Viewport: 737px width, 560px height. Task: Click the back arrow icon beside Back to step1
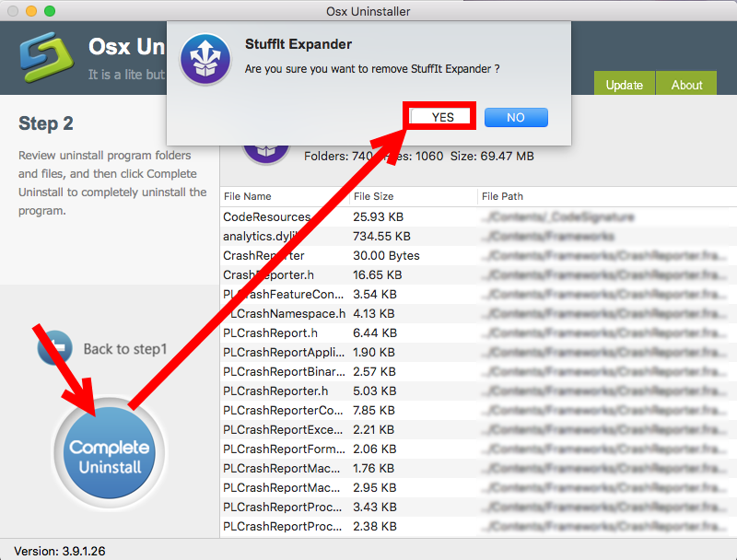pos(55,347)
